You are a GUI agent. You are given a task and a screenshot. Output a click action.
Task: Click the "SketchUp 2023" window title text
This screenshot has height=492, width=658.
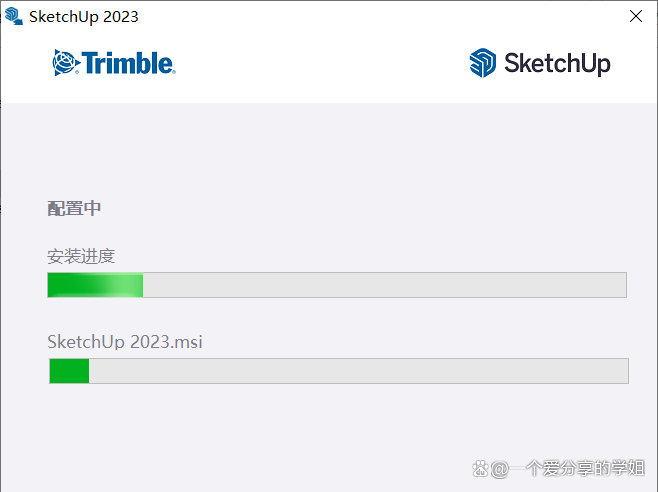[x=84, y=16]
